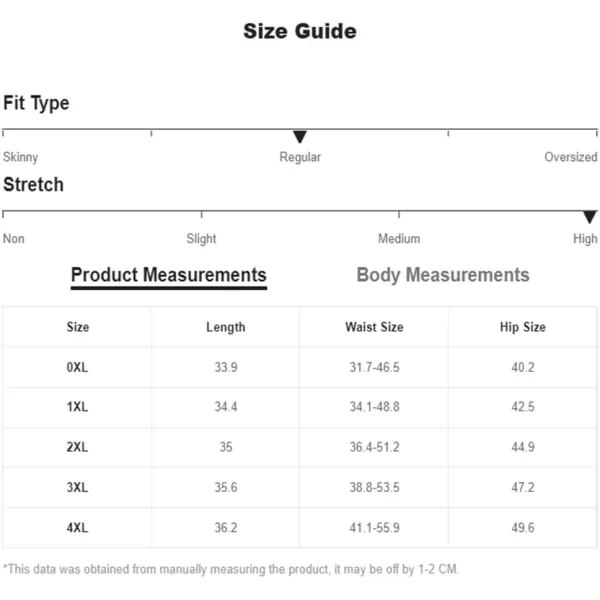Viewport: 600px width, 600px height.
Task: Click the Length column header
Action: coord(226,327)
